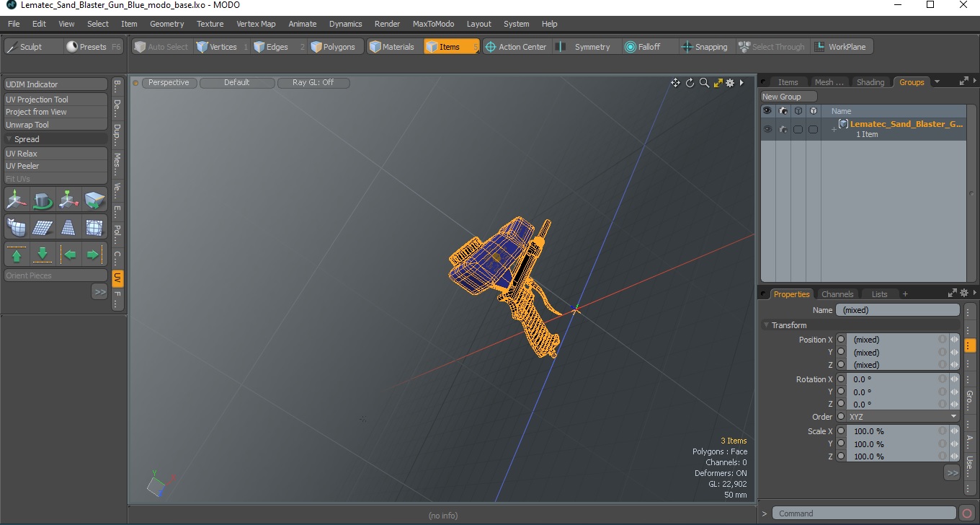Click the Name field showing (mixed)
The image size is (980, 525).
pos(897,310)
